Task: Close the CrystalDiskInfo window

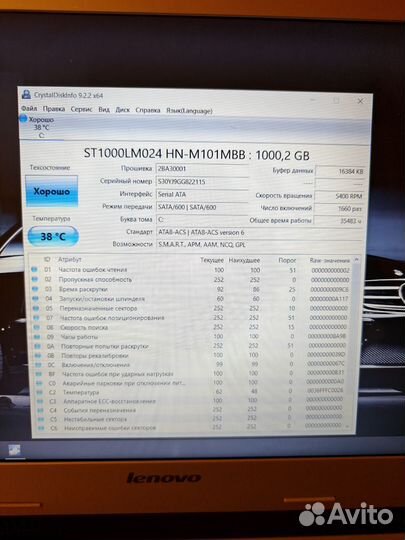Action: [360, 101]
